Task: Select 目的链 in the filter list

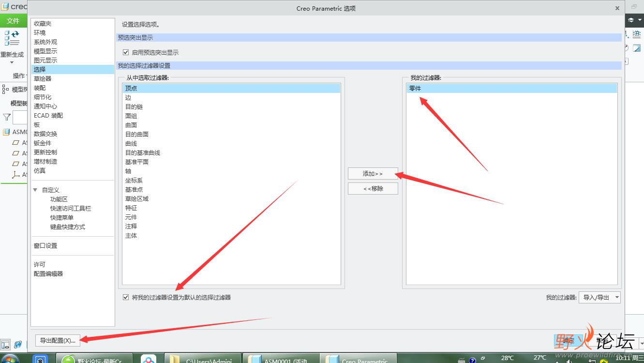Action: (231, 106)
